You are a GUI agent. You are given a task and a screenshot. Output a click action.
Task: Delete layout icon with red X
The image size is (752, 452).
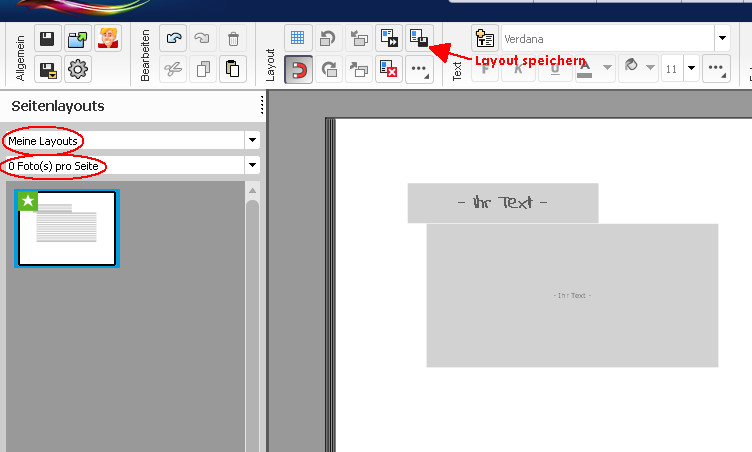pyautogui.click(x=389, y=70)
